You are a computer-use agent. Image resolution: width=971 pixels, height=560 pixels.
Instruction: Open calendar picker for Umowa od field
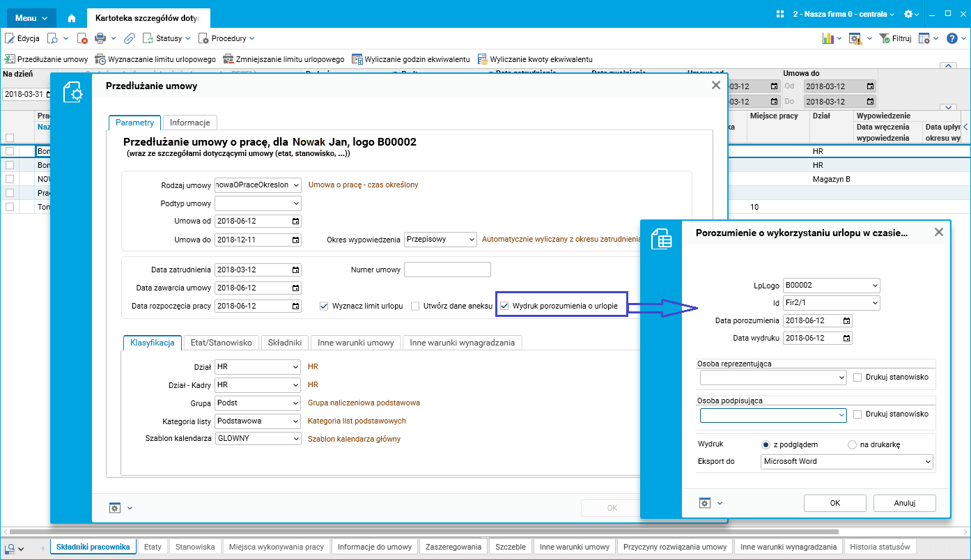[x=295, y=221]
